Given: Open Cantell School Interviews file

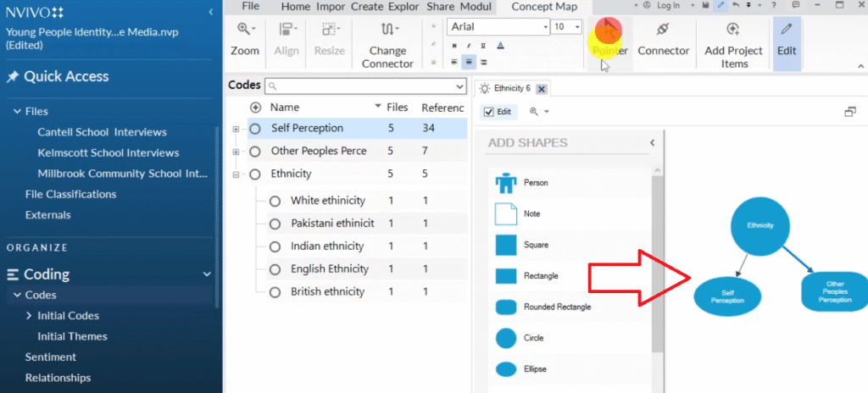Looking at the screenshot, I should tap(102, 132).
